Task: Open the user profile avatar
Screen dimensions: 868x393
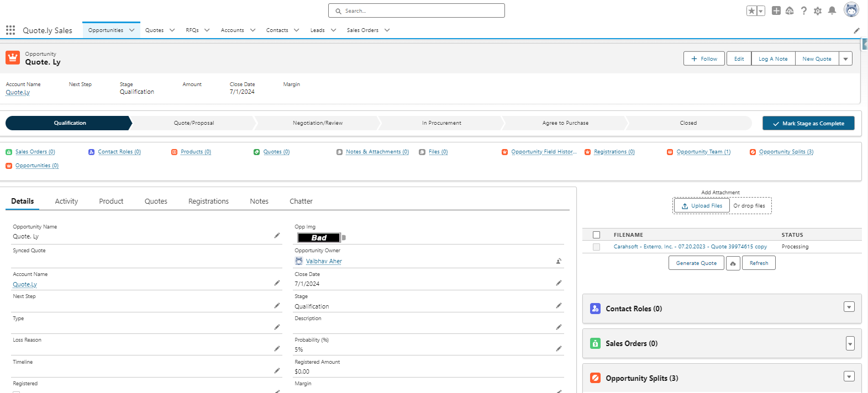Action: (x=851, y=9)
